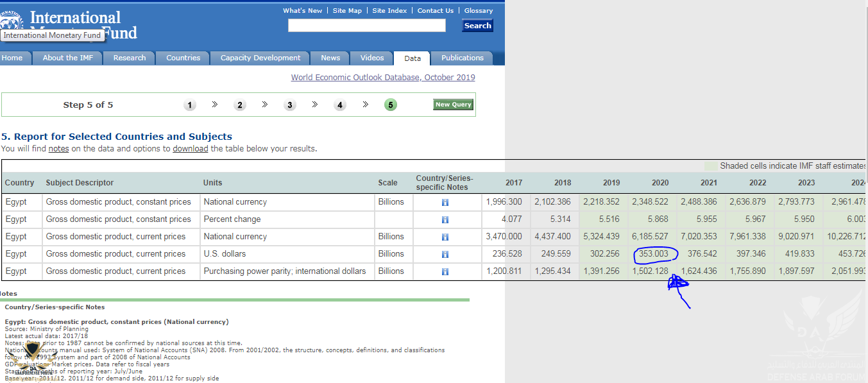Click the Search button
Viewport: 868px width, 383px height.
pyautogui.click(x=478, y=26)
